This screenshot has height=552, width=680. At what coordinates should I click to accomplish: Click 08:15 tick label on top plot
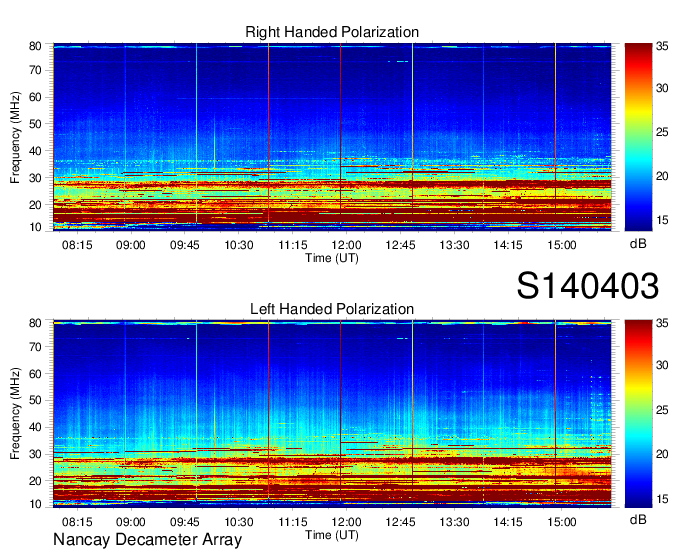coord(77,245)
